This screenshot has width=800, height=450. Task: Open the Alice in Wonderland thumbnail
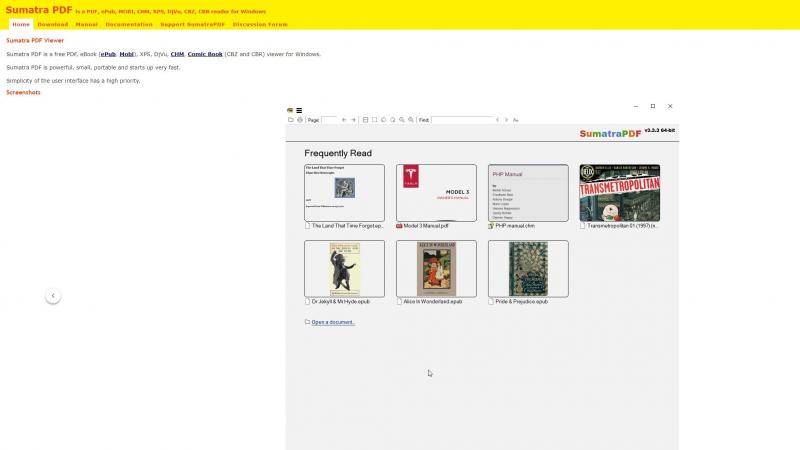(x=436, y=269)
